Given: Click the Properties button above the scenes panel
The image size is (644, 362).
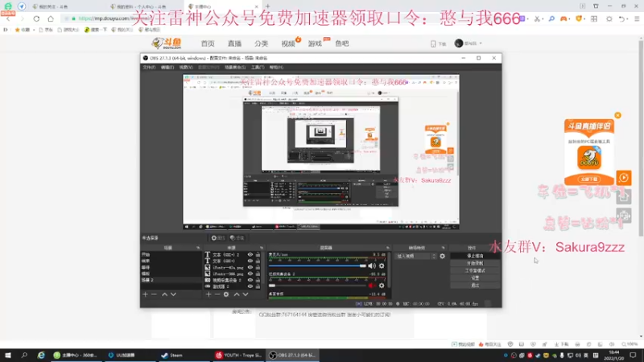Looking at the screenshot, I should coord(217,238).
